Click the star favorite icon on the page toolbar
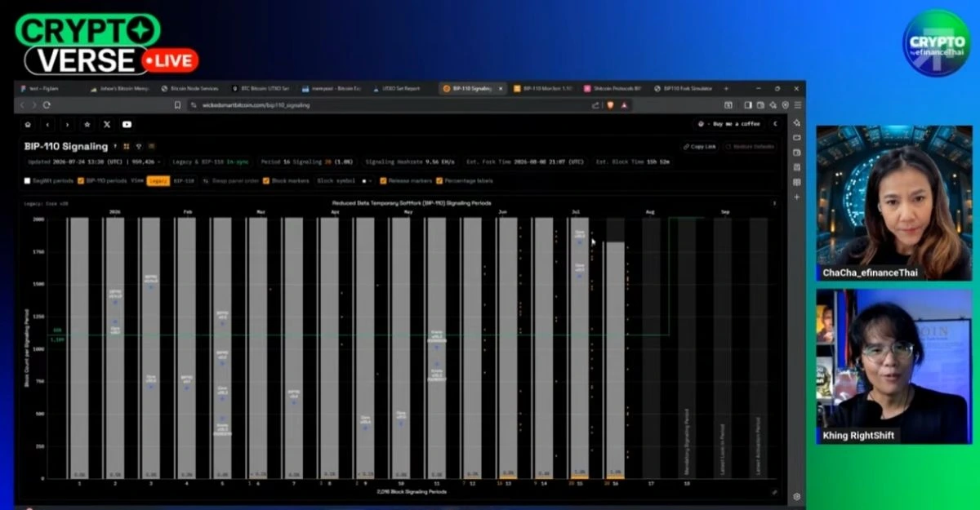 87,124
